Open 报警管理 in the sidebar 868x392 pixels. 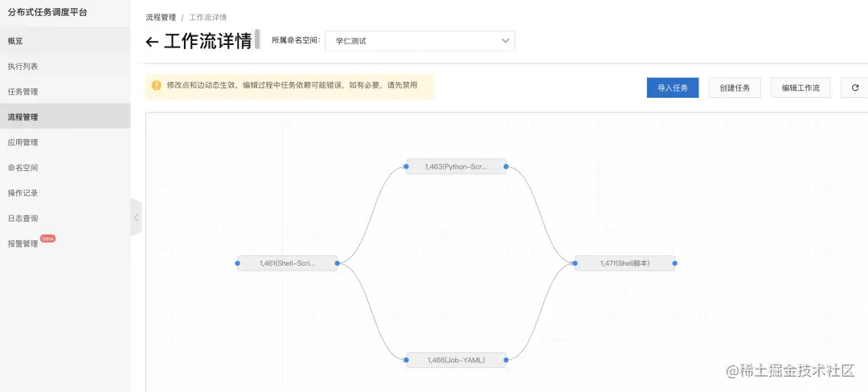pyautogui.click(x=65, y=243)
